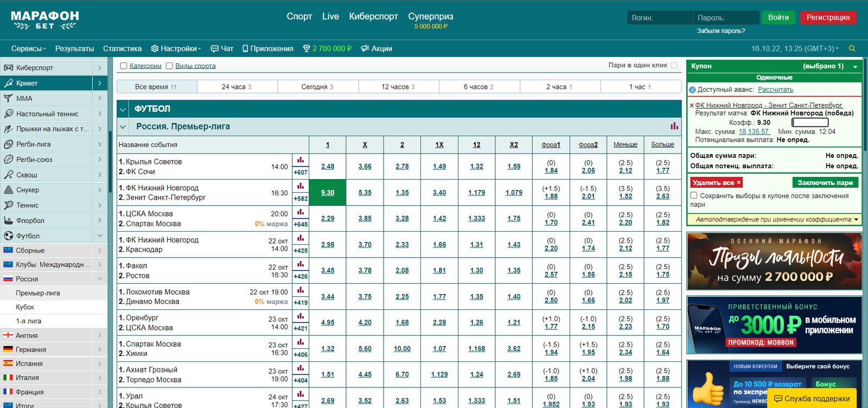Viewport: 868px width, 408px height.
Task: Click the info icon by Доступный аванс
Action: click(x=692, y=90)
